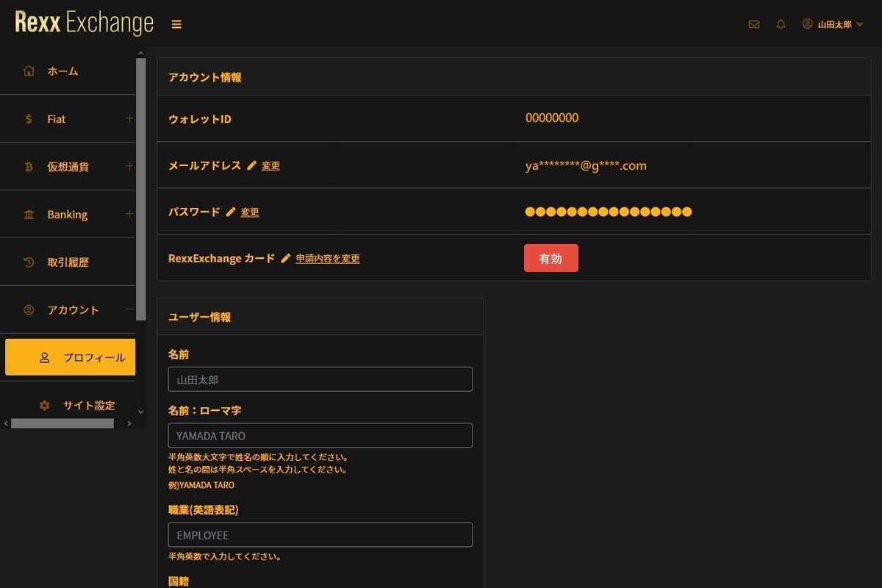Click the notification bell icon

[x=780, y=24]
